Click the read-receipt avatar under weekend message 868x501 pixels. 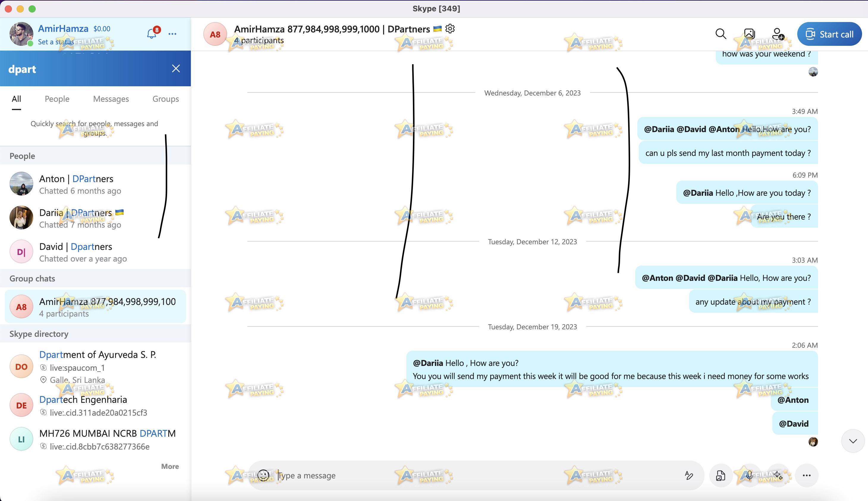pyautogui.click(x=813, y=72)
